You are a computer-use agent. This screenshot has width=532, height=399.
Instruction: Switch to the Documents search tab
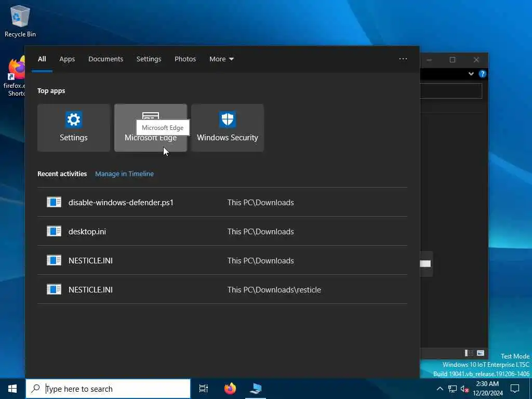(x=106, y=59)
